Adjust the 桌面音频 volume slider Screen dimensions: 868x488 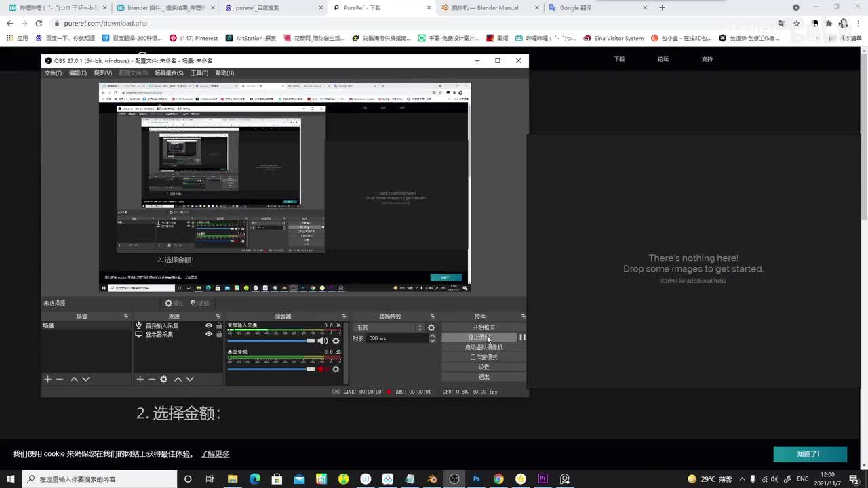271,369
